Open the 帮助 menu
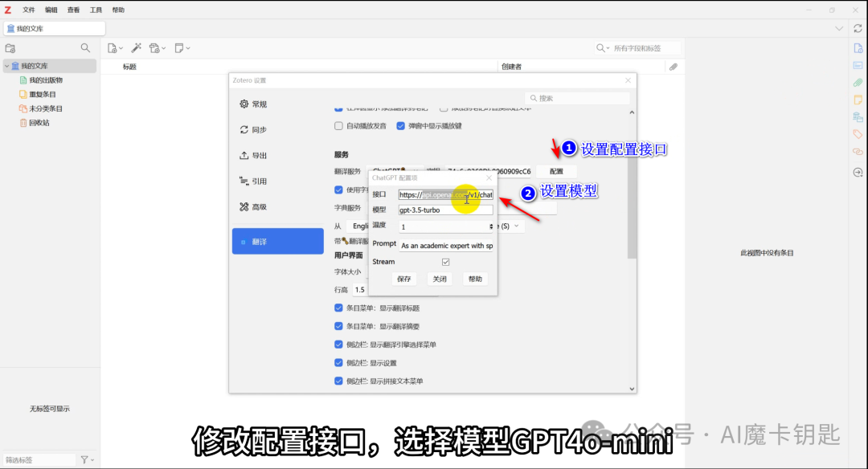This screenshot has height=469, width=868. coord(118,10)
